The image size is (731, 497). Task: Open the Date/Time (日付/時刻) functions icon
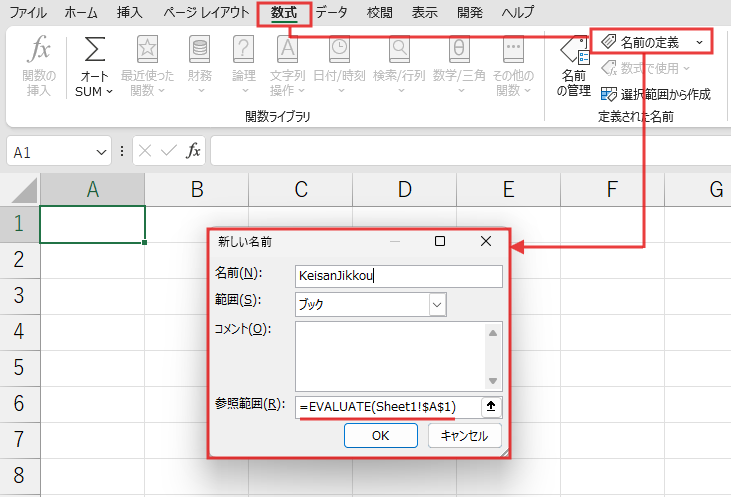[339, 49]
